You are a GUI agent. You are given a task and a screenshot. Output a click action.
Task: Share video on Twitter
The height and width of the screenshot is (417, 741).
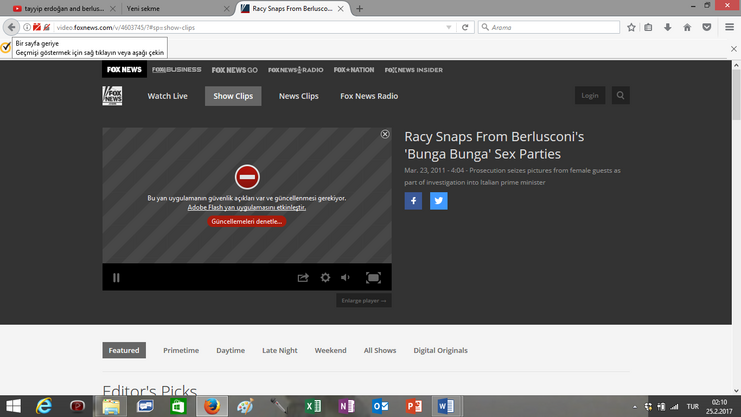[439, 201]
